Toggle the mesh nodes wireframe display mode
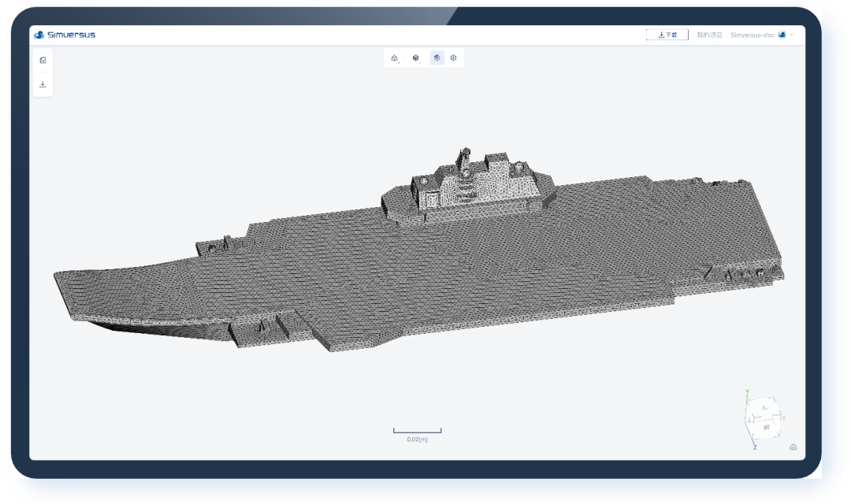This screenshot has height=504, width=851. click(x=453, y=58)
